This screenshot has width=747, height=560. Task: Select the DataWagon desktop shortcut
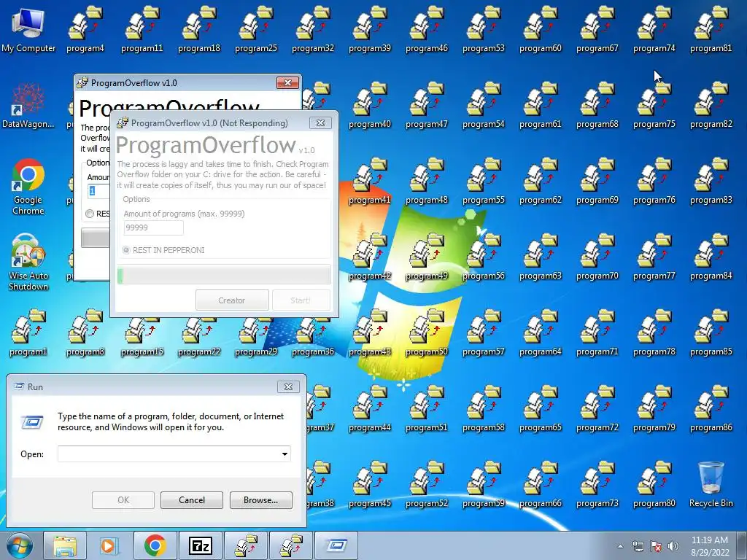click(x=28, y=105)
